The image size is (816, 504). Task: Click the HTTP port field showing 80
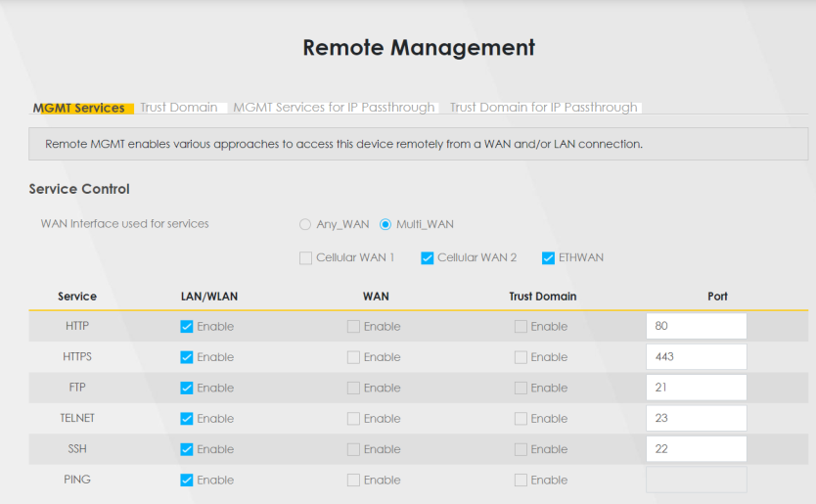[x=696, y=326]
